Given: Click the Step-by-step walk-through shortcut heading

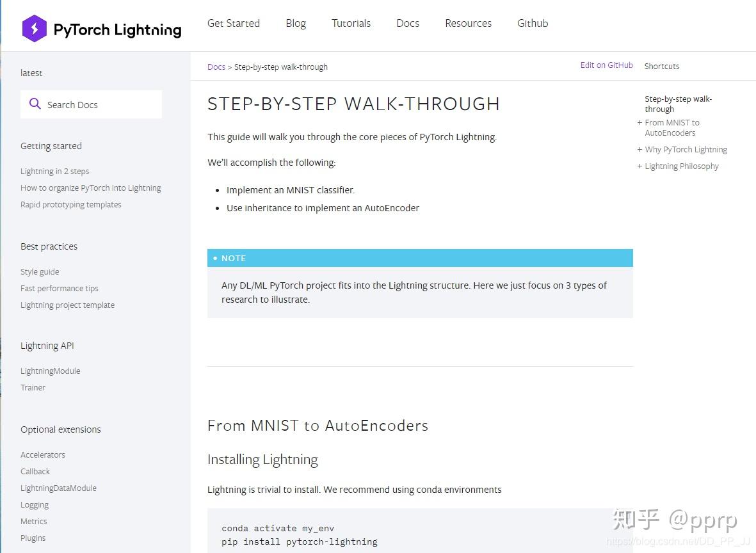Looking at the screenshot, I should (x=678, y=104).
